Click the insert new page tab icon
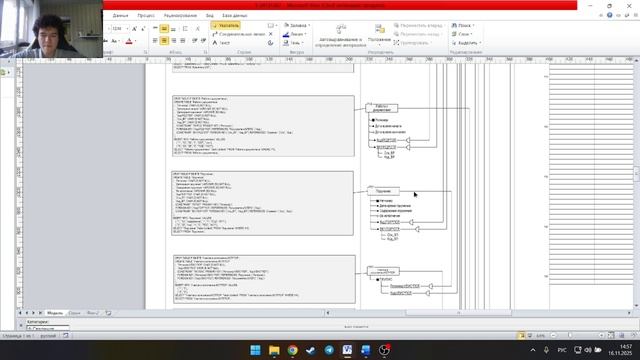The image size is (640, 360). (x=108, y=313)
